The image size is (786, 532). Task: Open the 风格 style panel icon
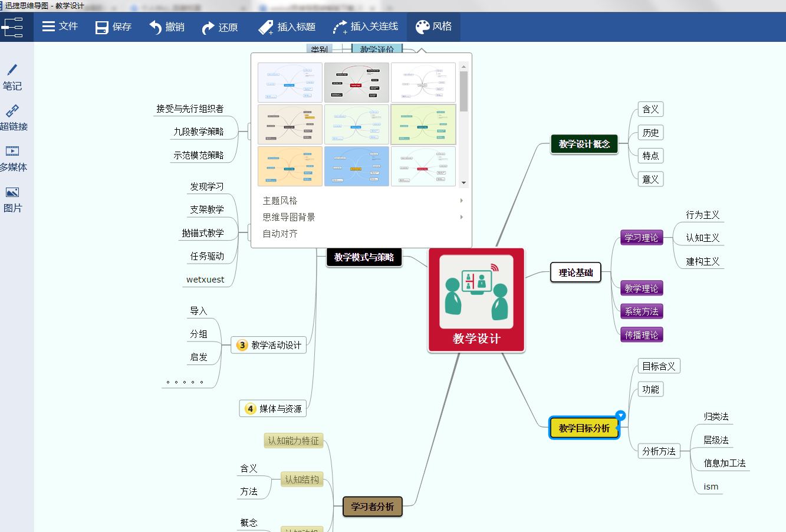(x=421, y=26)
